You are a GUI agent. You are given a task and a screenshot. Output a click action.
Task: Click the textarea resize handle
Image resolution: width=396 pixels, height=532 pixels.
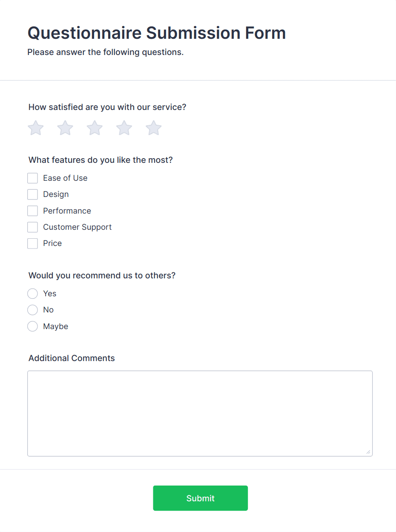(x=369, y=452)
